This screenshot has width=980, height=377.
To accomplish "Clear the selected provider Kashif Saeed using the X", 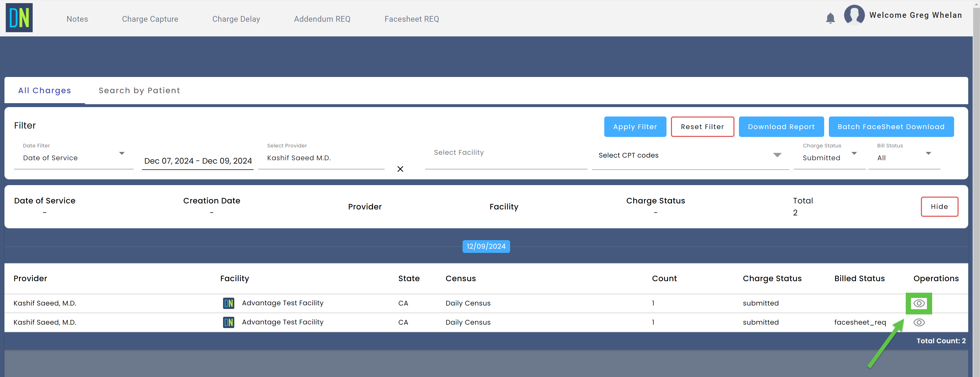I will tap(400, 169).
